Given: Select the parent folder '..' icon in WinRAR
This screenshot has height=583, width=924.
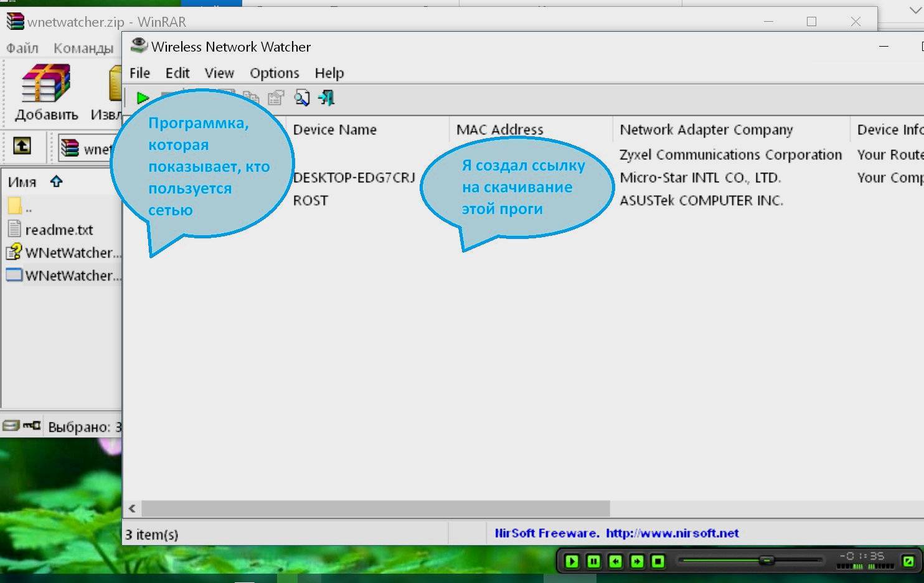Looking at the screenshot, I should [x=15, y=205].
